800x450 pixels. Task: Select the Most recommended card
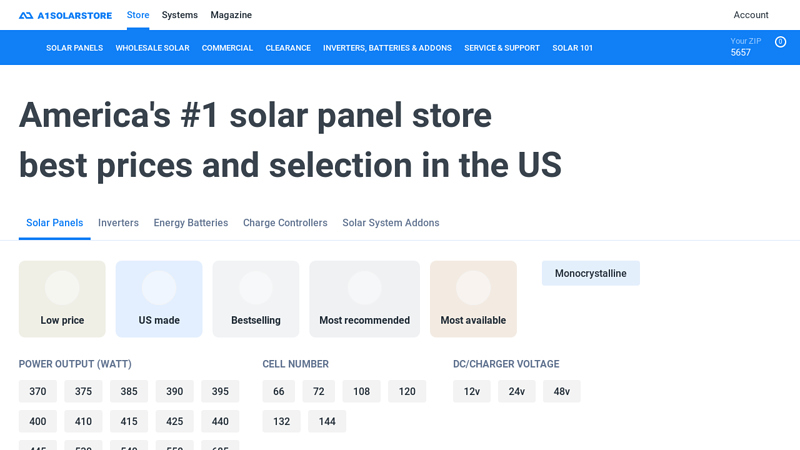[364, 299]
